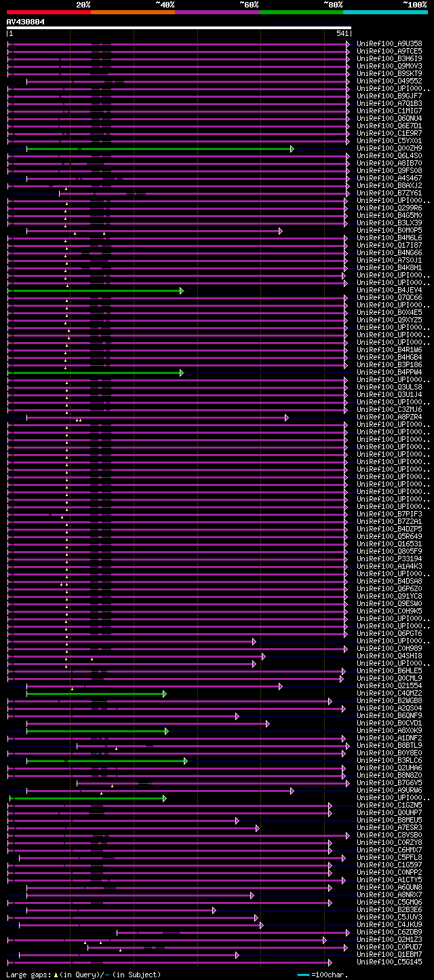Click the green ~80% identity legend segment
The image size is (434, 980).
pyautogui.click(x=301, y=12)
